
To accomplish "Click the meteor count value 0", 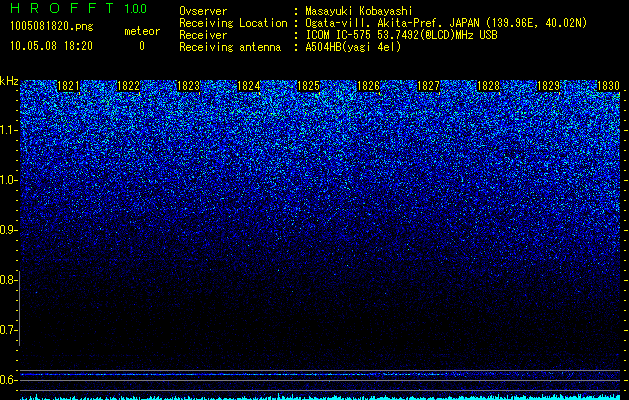I will pos(142,46).
